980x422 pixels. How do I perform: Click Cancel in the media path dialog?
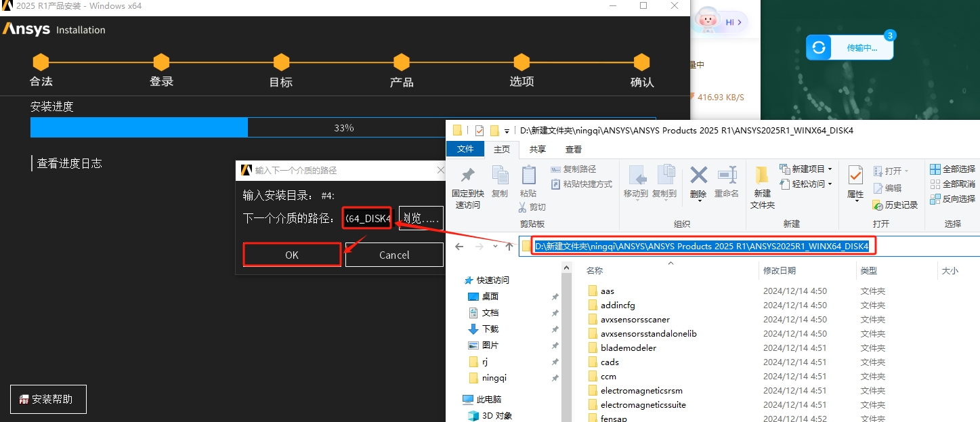click(x=394, y=255)
